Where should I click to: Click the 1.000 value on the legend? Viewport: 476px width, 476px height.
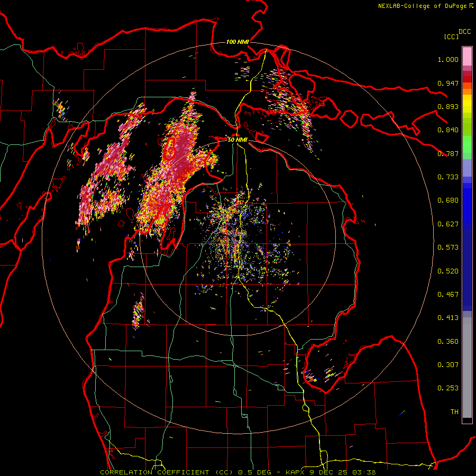(x=448, y=59)
